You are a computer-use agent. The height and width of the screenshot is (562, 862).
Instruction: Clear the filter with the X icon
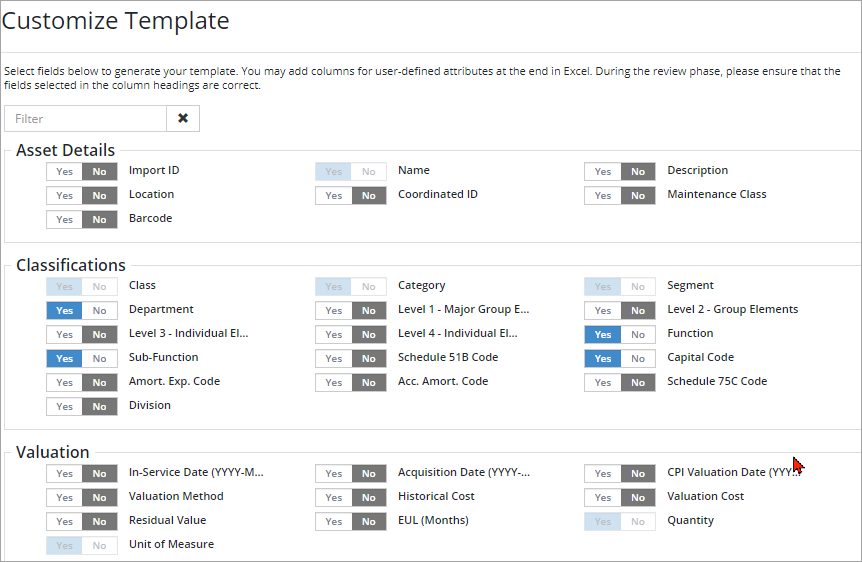click(183, 118)
